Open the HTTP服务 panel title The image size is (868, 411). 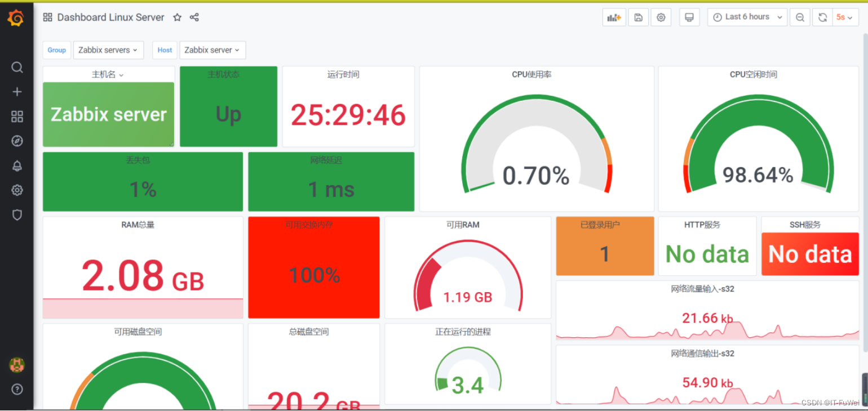[x=702, y=225]
